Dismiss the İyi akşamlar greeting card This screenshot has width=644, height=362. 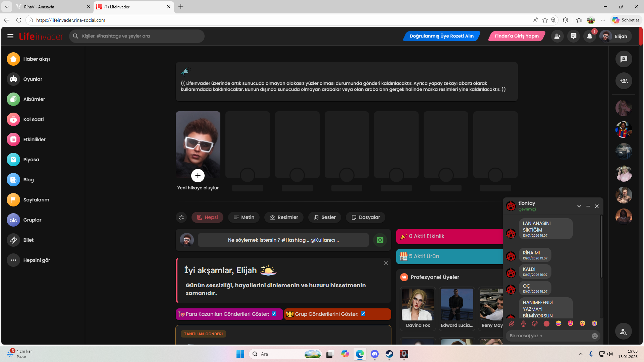[386, 263]
